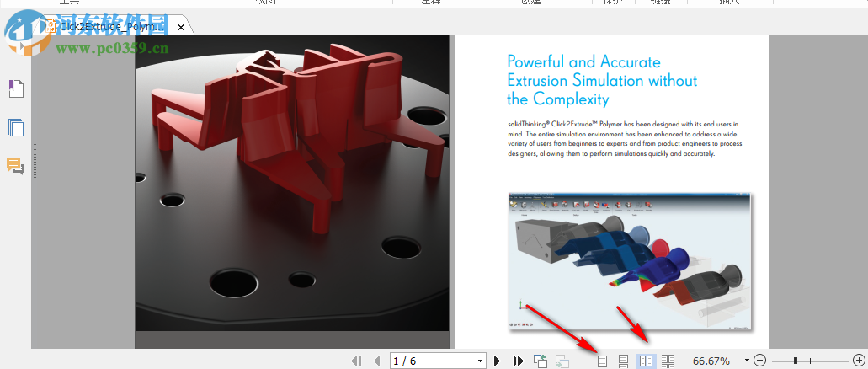868x369 pixels.
Task: Open the Pages thumbnails panel
Action: (16, 128)
